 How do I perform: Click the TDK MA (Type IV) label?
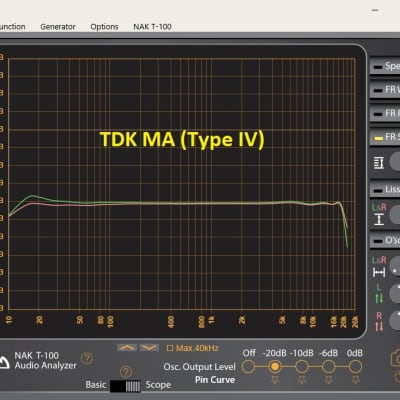click(182, 139)
